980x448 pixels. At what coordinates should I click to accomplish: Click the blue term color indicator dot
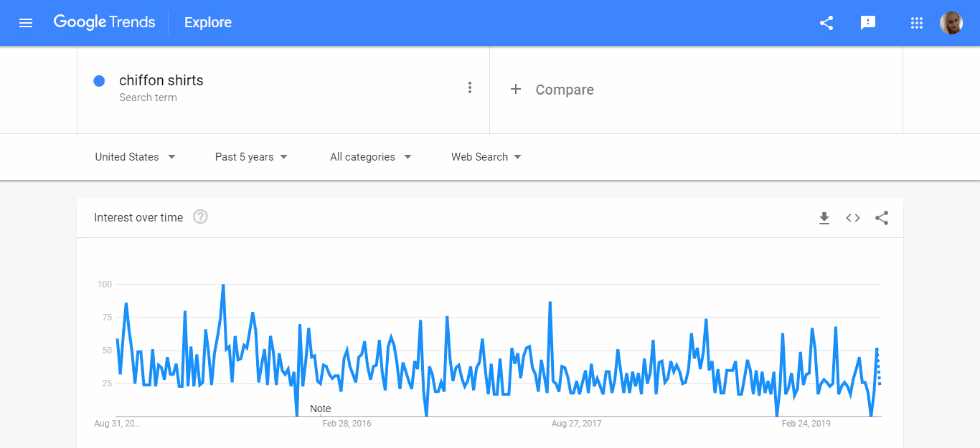coord(98,80)
